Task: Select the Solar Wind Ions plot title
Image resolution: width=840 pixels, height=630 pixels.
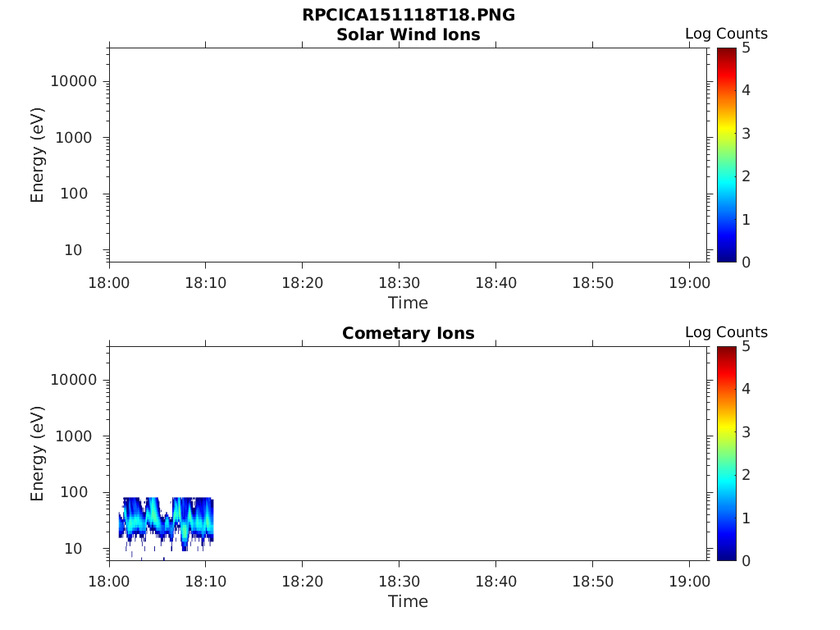Action: (409, 34)
